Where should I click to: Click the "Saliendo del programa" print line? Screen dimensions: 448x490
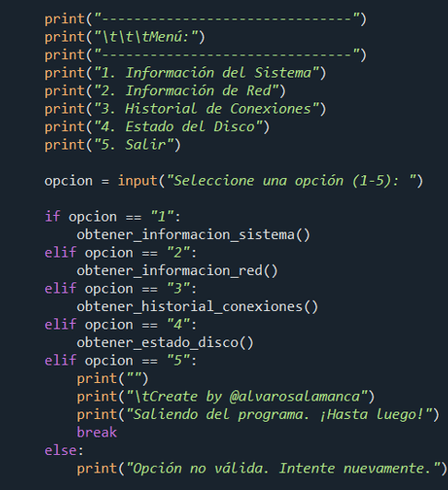coord(258,414)
